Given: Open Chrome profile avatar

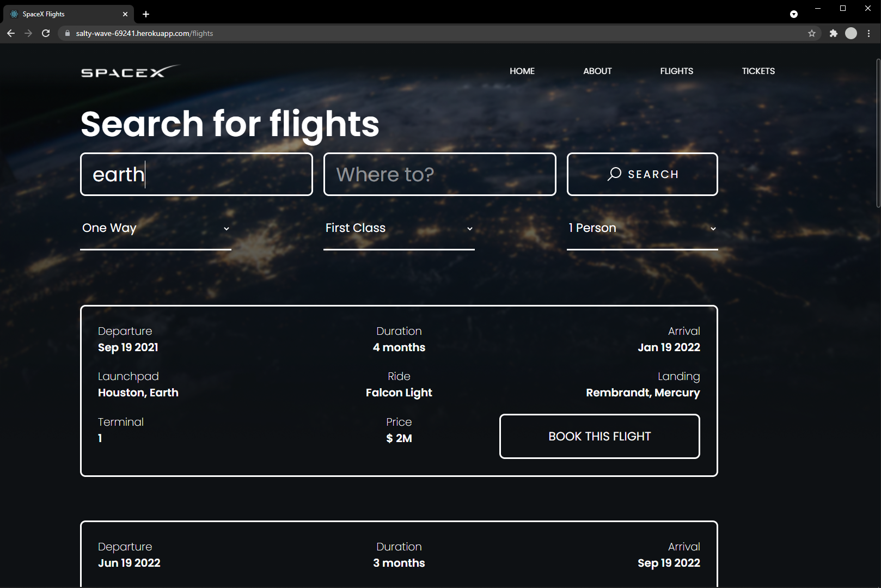Looking at the screenshot, I should point(851,33).
